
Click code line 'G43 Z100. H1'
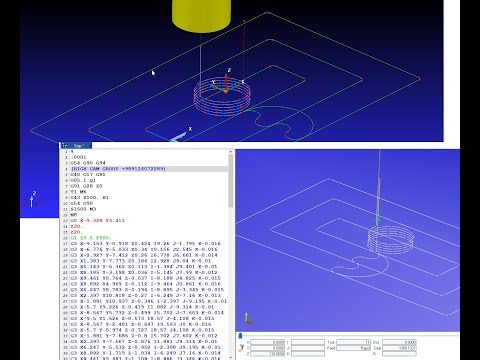tap(89, 198)
